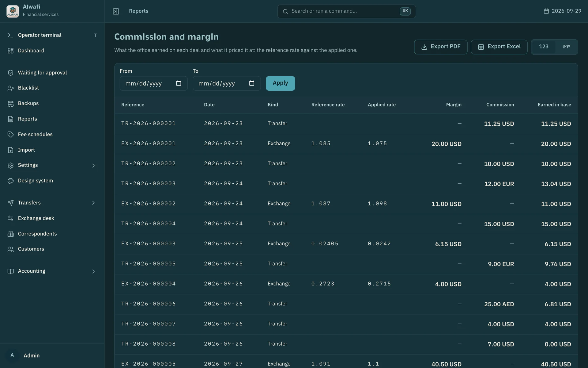Image resolution: width=588 pixels, height=368 pixels.
Task: Click the Settings gear icon
Action: click(10, 165)
